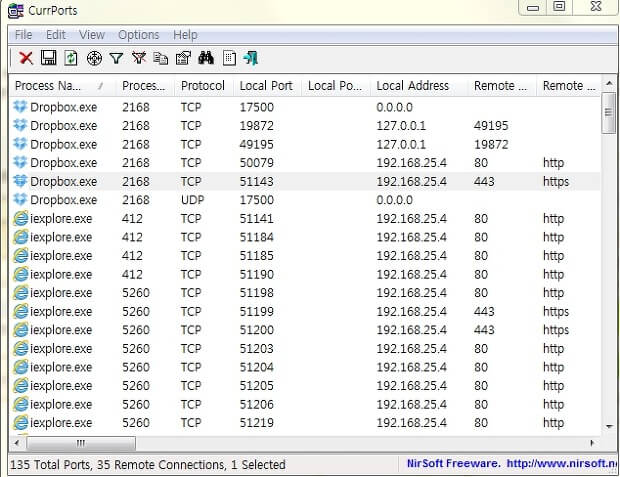Open the Help menu
This screenshot has height=477, width=620.
pos(185,35)
